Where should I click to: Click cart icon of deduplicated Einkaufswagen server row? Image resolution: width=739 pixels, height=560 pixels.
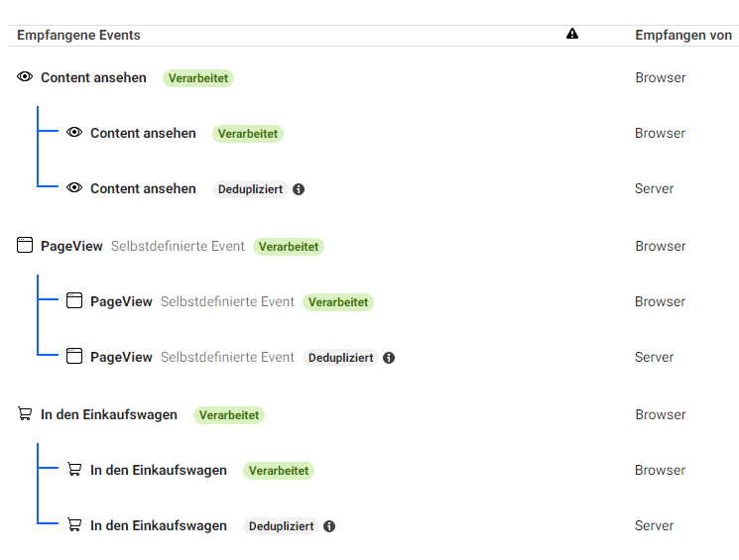[x=74, y=525]
